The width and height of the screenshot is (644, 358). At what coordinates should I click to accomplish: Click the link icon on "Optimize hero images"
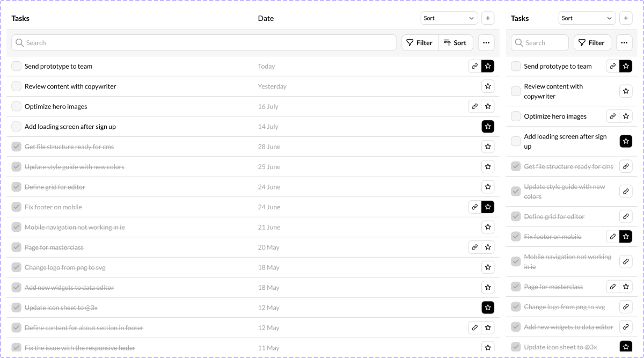click(x=474, y=106)
